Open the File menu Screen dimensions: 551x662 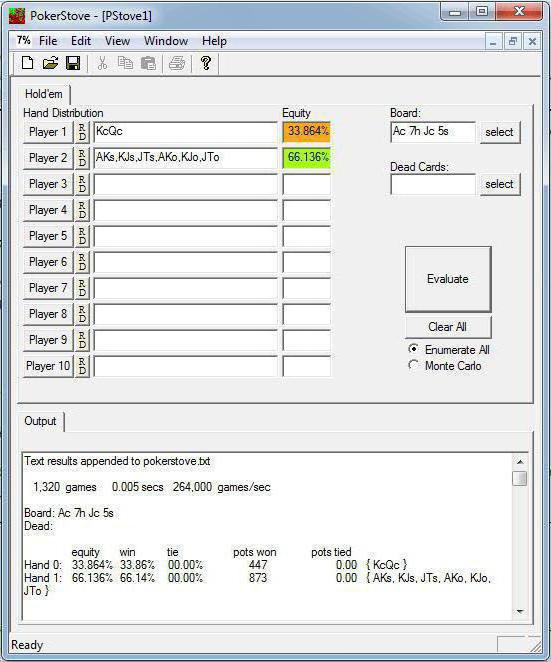click(48, 41)
